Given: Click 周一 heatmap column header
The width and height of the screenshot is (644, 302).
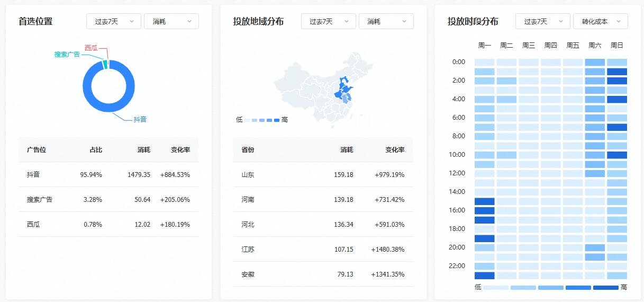Looking at the screenshot, I should point(485,46).
